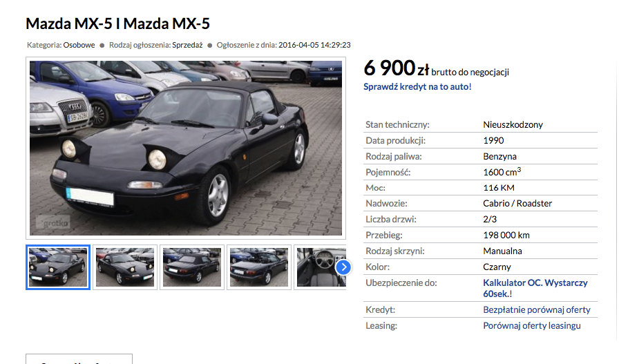Screen dimensions: 619x364
Task: Show the interior steering wheel thumbnail
Action: pyautogui.click(x=320, y=267)
